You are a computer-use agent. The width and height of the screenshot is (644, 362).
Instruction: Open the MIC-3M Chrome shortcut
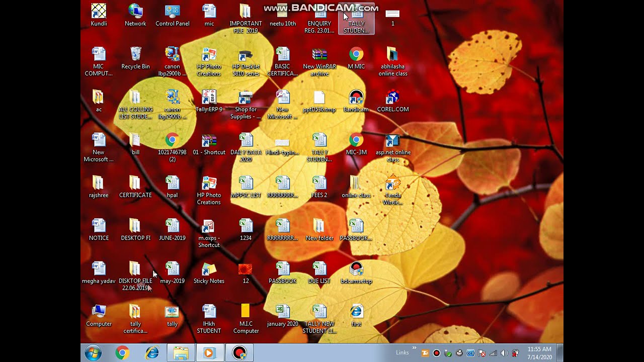tap(356, 143)
